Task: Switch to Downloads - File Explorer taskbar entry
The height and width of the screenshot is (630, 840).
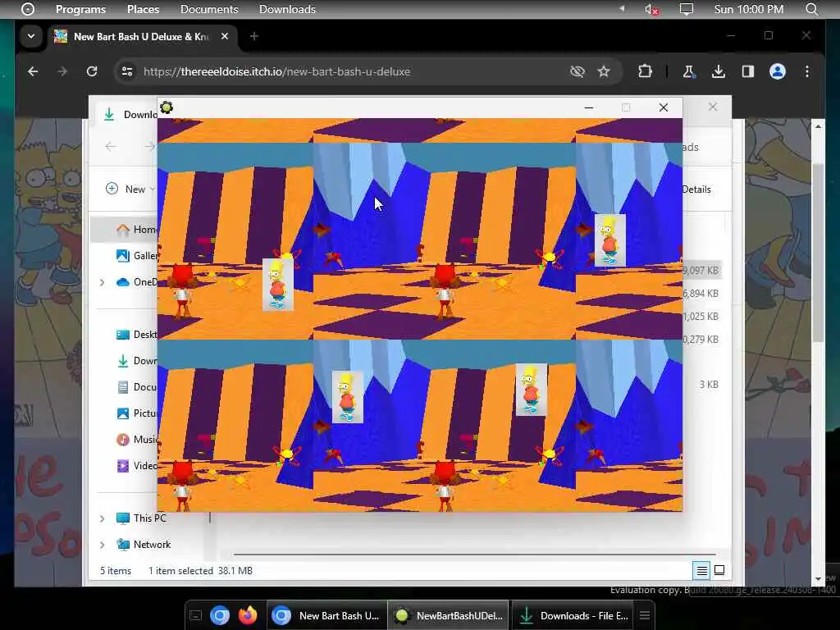Action: pos(573,615)
